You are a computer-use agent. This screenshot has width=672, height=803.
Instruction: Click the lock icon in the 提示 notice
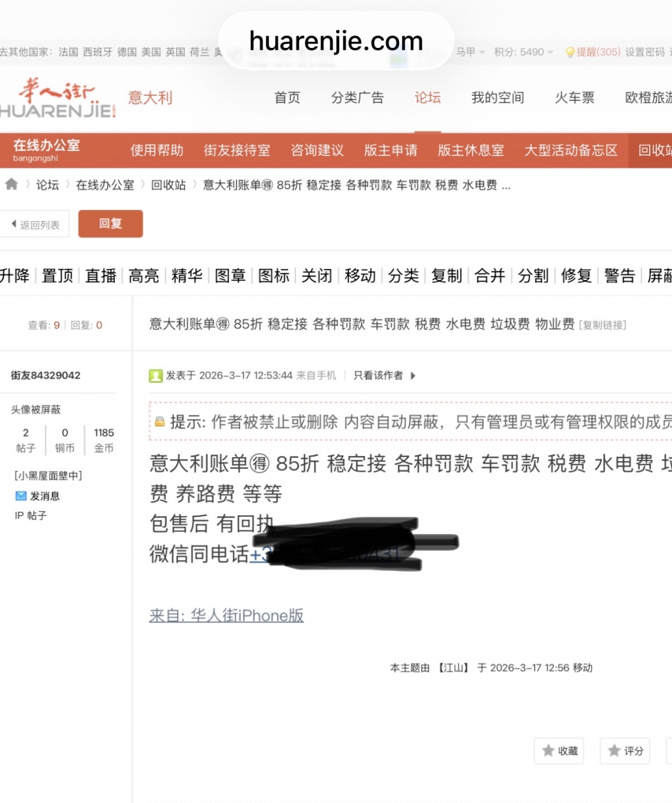(x=159, y=422)
